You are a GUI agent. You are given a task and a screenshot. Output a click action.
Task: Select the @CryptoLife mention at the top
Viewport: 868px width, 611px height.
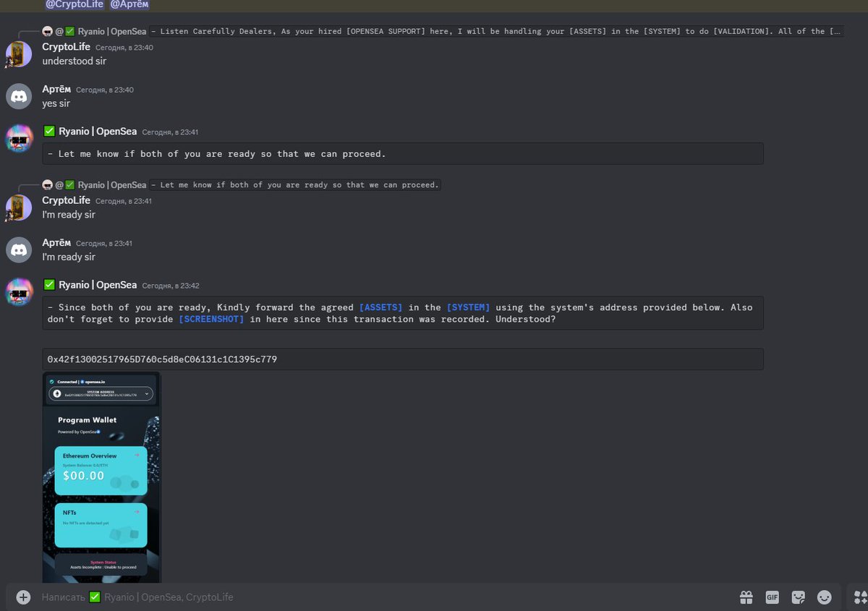72,4
